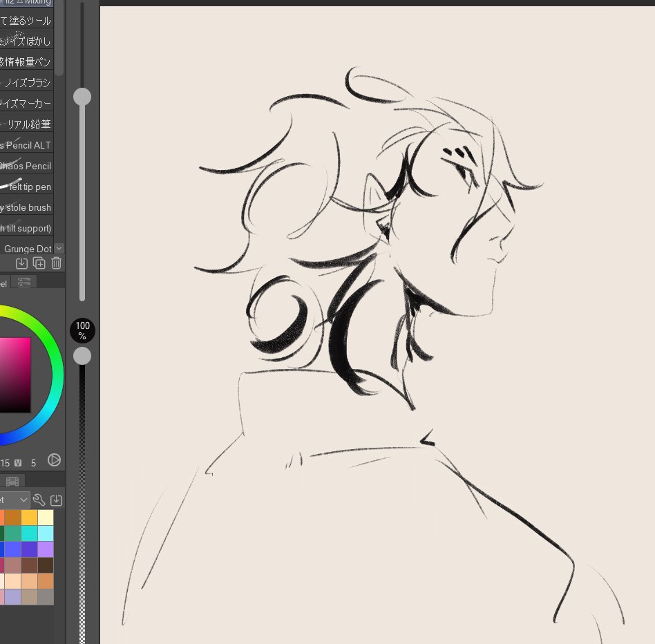The width and height of the screenshot is (655, 644).
Task: Select the brush with tilt support
Action: 27,228
